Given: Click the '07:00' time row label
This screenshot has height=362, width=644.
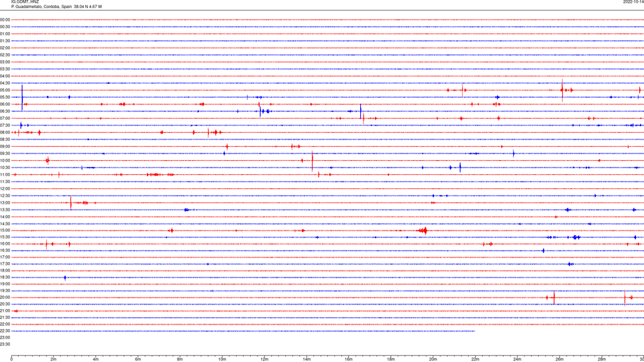Looking at the screenshot, I should [x=5, y=118].
